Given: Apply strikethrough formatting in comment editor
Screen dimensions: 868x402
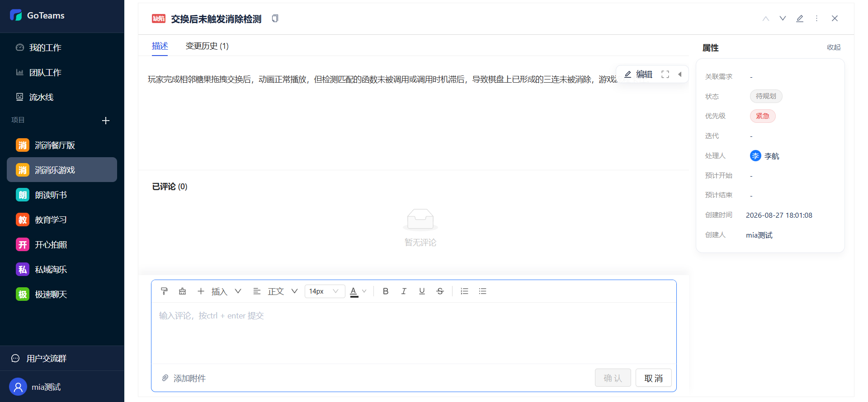Looking at the screenshot, I should click(440, 291).
